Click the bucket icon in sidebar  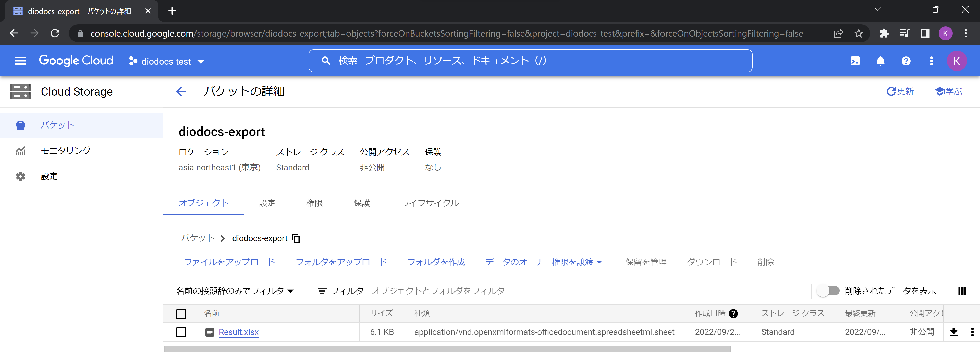20,125
